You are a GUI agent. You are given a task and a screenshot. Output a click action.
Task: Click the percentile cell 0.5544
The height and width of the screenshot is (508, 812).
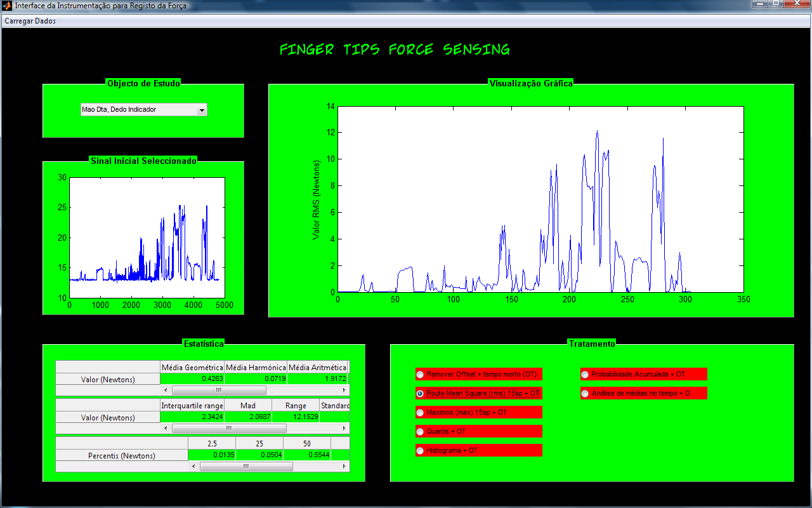(x=307, y=455)
